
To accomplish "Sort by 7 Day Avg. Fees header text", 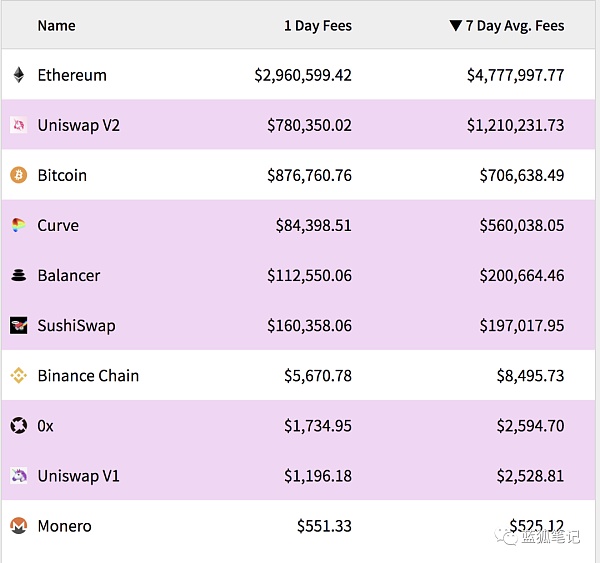I will coord(515,26).
